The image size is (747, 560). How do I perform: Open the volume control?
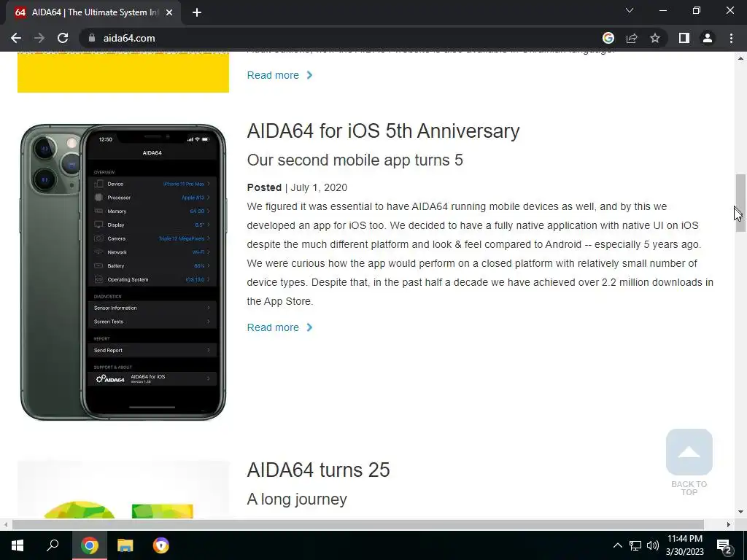point(653,545)
